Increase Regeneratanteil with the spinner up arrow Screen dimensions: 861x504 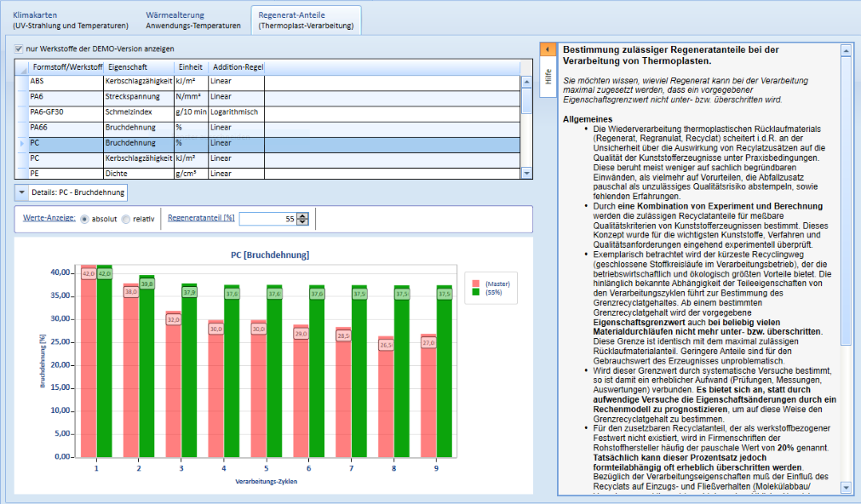coord(302,215)
